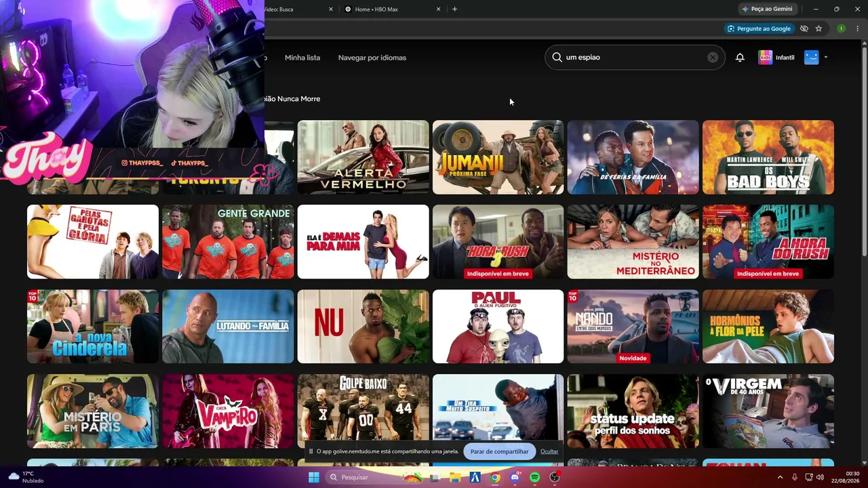Open O Virgem de 40 Anos
This screenshot has height=488, width=868.
click(x=768, y=411)
